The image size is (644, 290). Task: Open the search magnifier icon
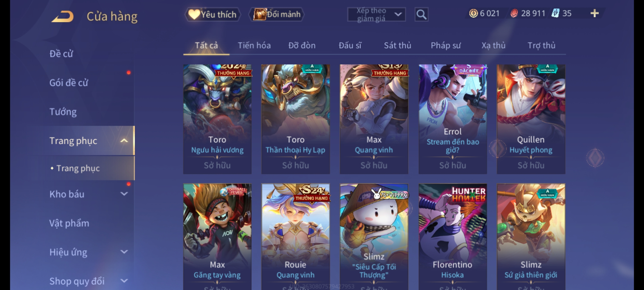pyautogui.click(x=421, y=15)
